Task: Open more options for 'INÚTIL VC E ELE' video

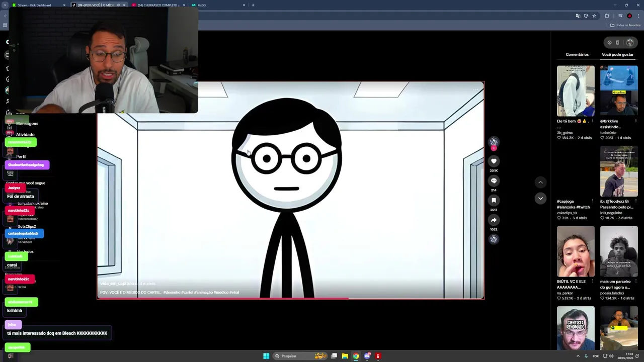Action: tap(592, 282)
